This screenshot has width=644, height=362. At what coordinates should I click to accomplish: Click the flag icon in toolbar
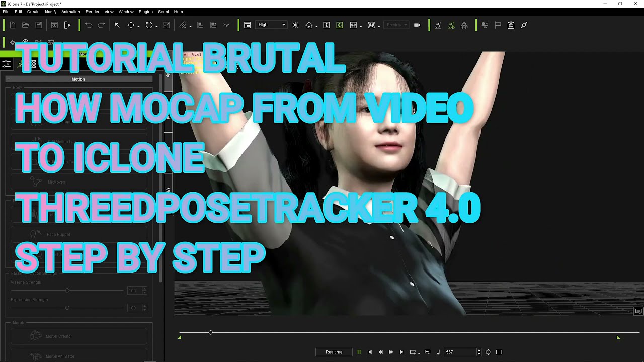point(498,25)
